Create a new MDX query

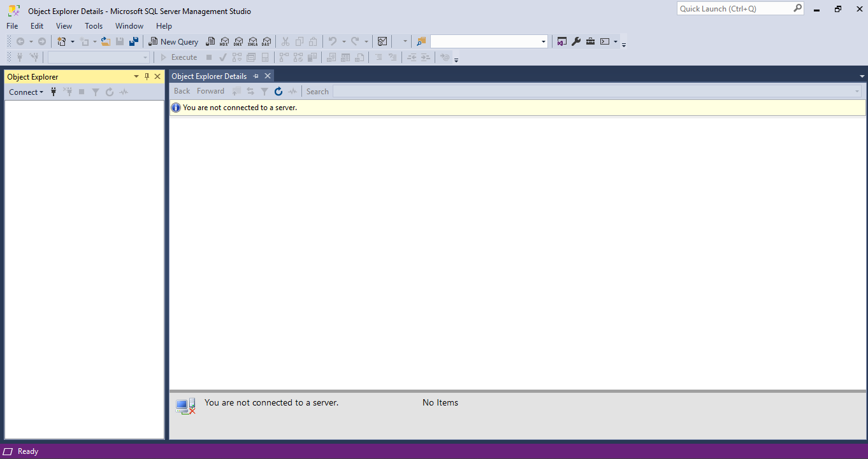point(224,41)
